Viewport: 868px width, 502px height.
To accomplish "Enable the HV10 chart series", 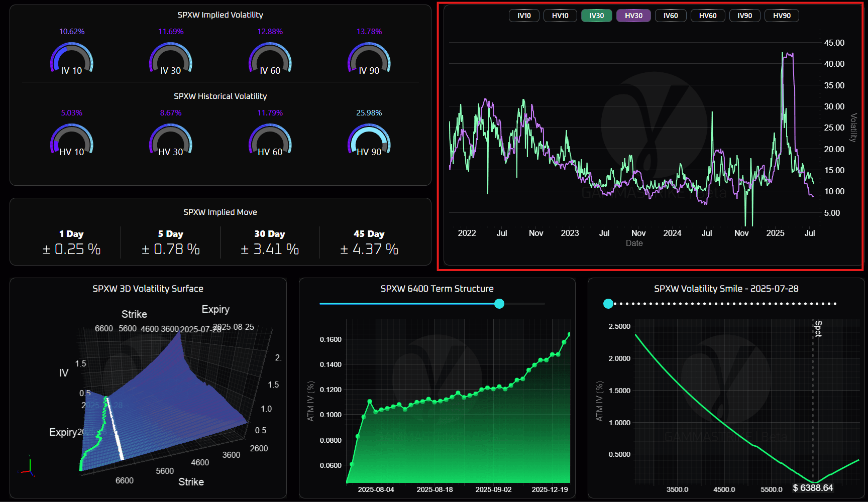I will point(560,16).
